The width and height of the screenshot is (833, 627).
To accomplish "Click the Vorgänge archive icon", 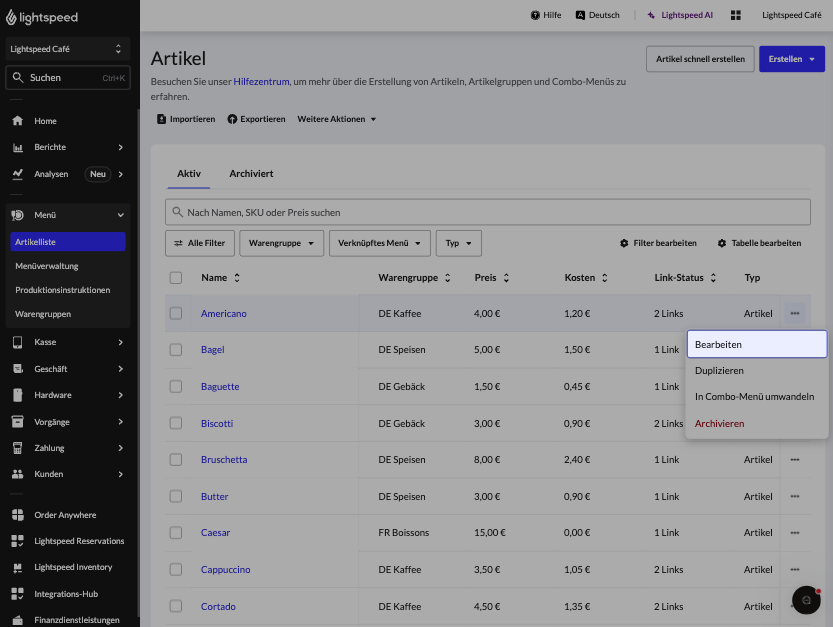I will pyautogui.click(x=18, y=421).
